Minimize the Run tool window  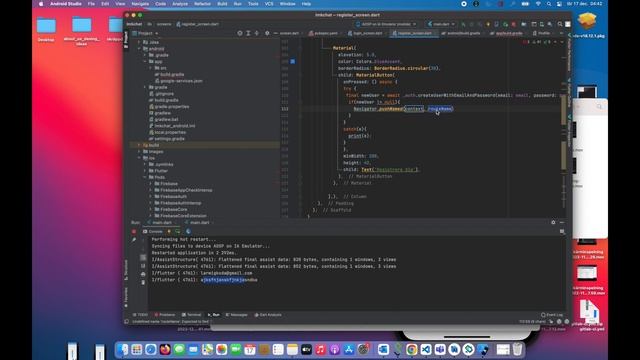click(562, 222)
